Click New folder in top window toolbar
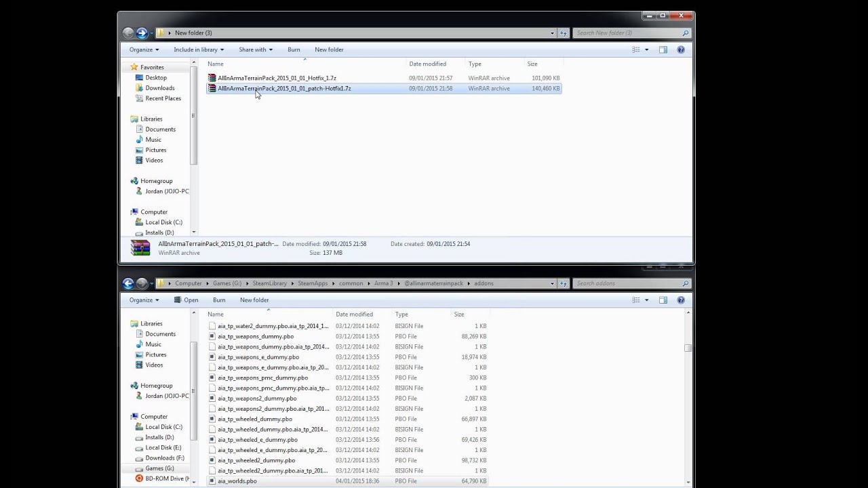This screenshot has width=868, height=488. click(x=329, y=49)
